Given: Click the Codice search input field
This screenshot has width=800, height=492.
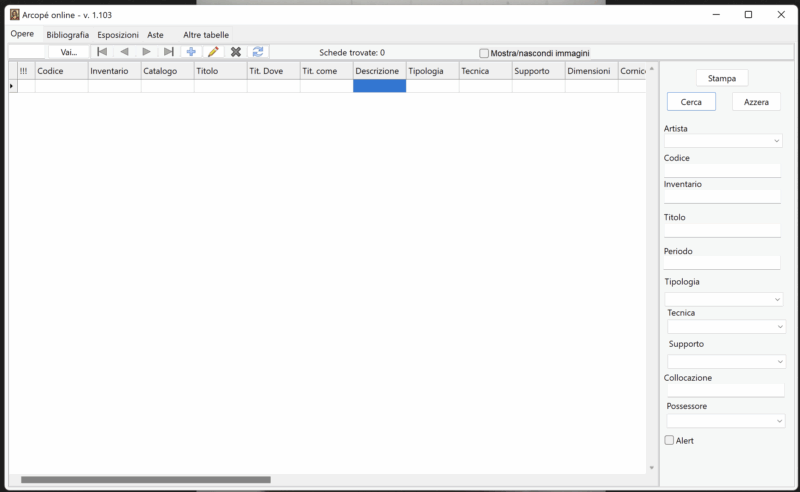Looking at the screenshot, I should [x=722, y=171].
